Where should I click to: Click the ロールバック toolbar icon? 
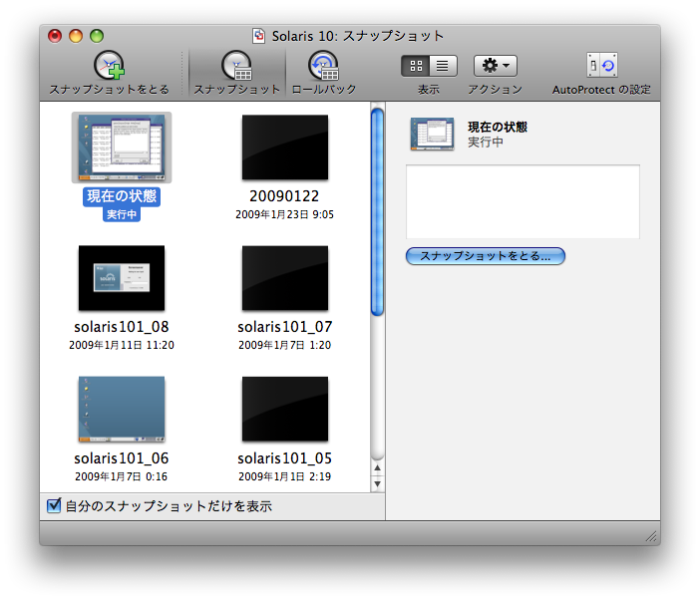tap(324, 66)
